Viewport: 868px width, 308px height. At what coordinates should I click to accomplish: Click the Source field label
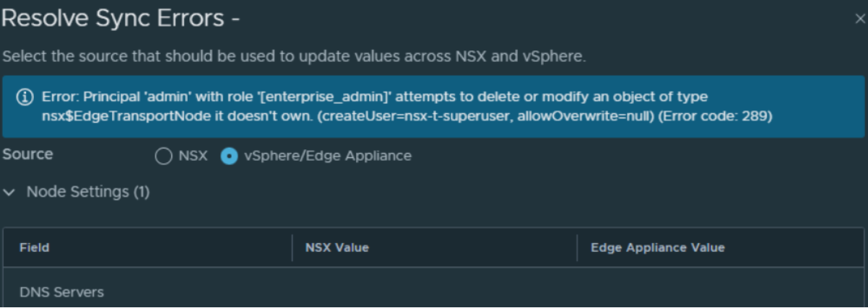29,154
